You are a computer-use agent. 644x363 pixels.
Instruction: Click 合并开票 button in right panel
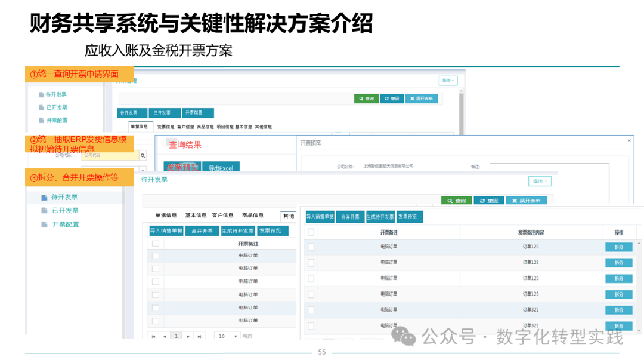[x=350, y=217]
